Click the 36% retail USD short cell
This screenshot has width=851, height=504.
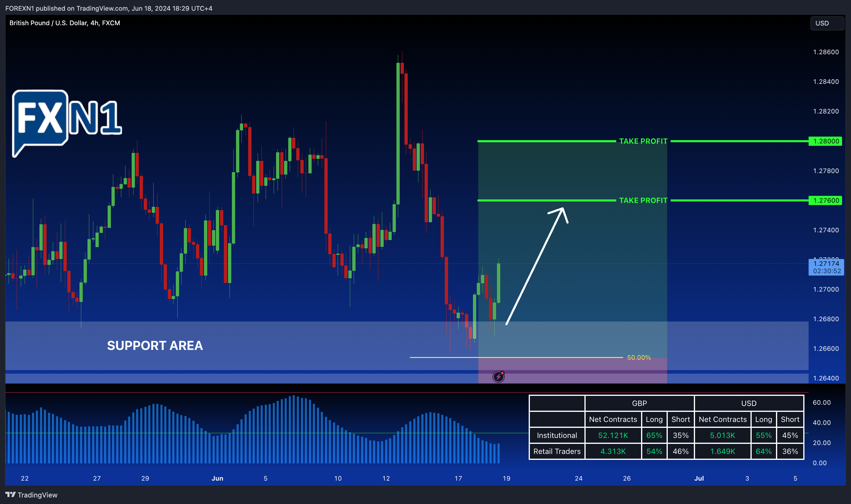790,451
